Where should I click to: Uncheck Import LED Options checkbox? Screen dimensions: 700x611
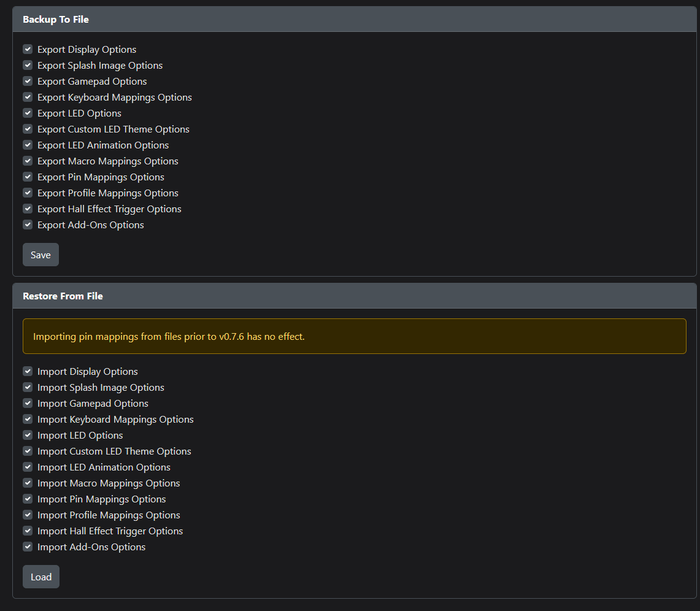[x=28, y=435]
